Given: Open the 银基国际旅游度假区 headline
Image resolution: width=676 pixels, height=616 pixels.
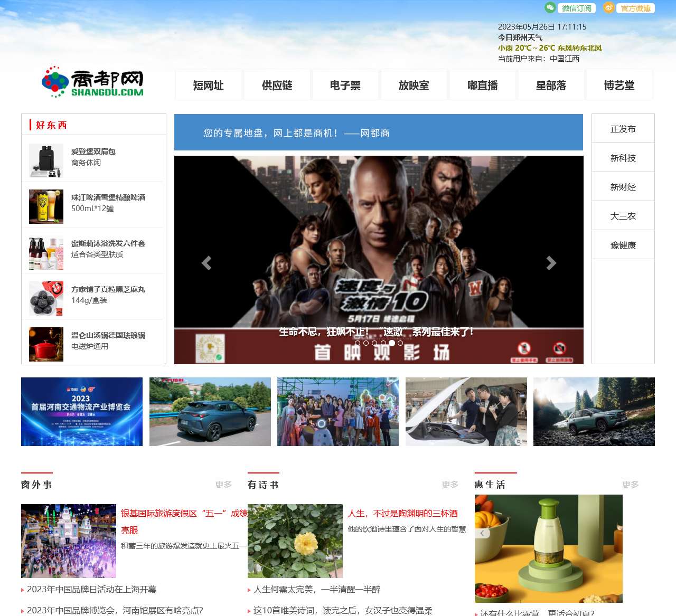Looking at the screenshot, I should [x=184, y=522].
